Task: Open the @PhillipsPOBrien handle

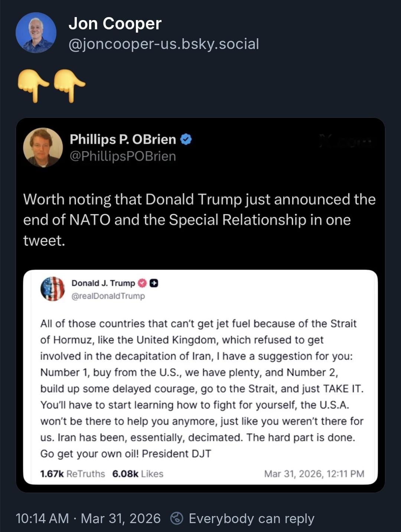Action: [123, 156]
